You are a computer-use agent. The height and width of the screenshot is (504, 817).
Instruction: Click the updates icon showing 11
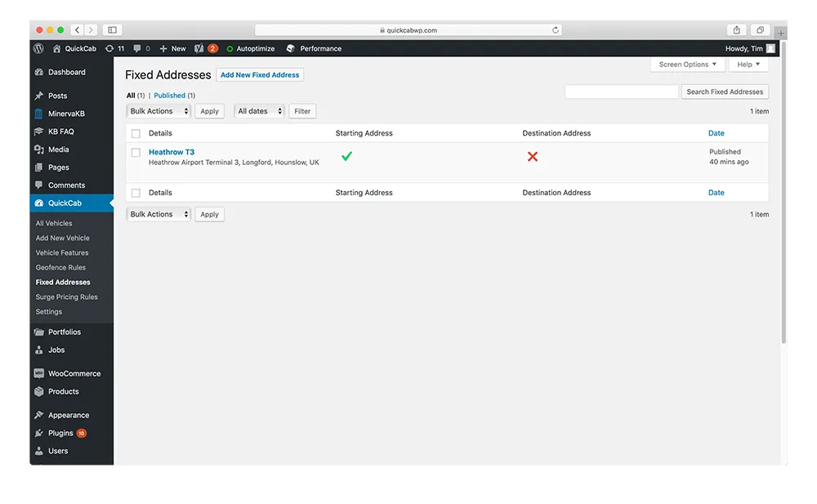click(x=109, y=48)
